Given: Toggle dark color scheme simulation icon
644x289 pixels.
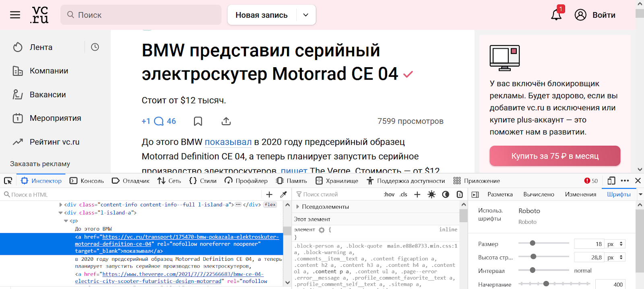Looking at the screenshot, I should pyautogui.click(x=446, y=194).
